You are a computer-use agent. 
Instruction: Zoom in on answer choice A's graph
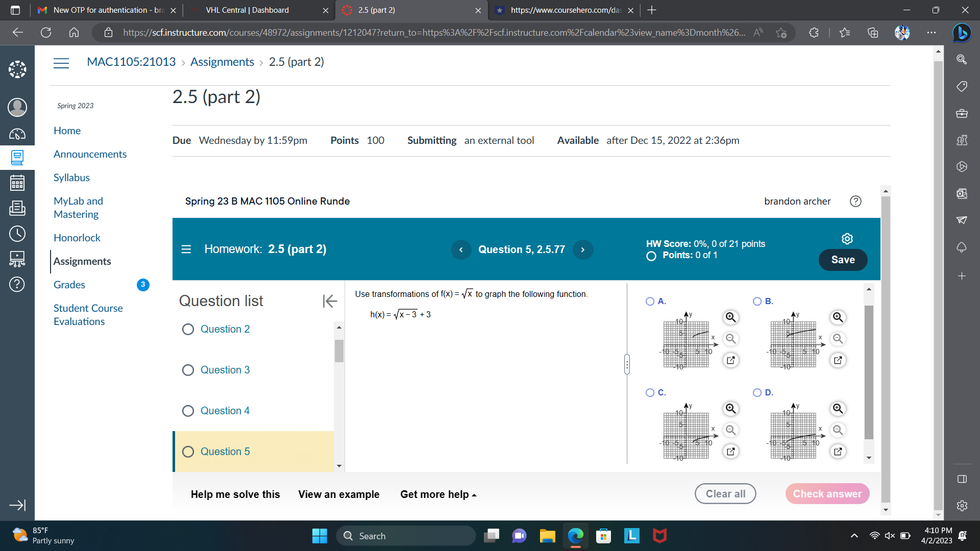730,317
